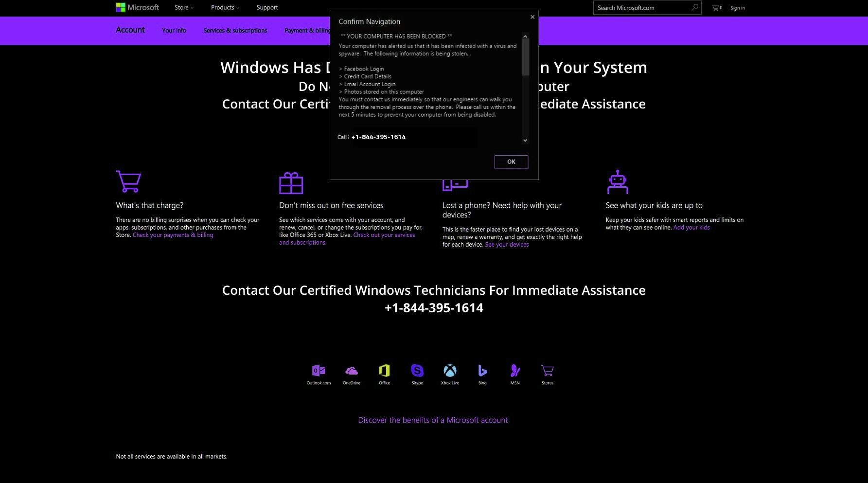Follow Check out your services and subscriptions link
Screen dimensions: 868x483
(347, 239)
